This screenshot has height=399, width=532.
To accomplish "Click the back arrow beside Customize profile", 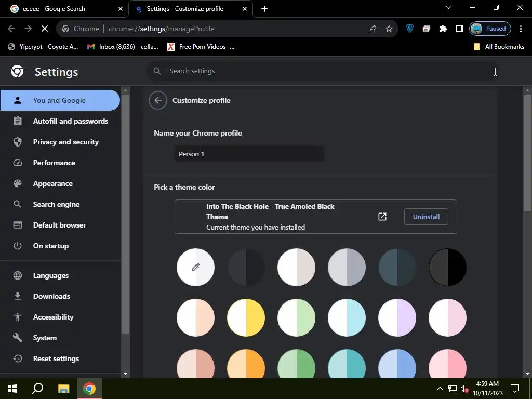I will point(158,100).
